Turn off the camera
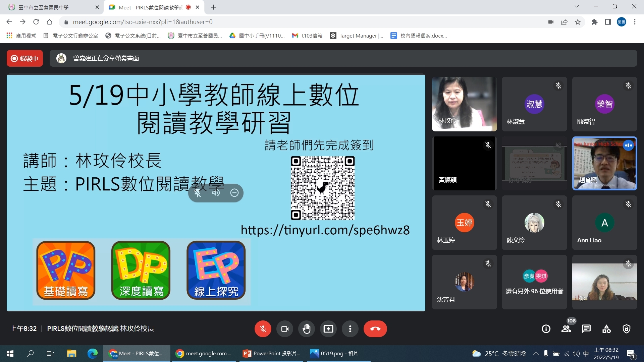 285,329
